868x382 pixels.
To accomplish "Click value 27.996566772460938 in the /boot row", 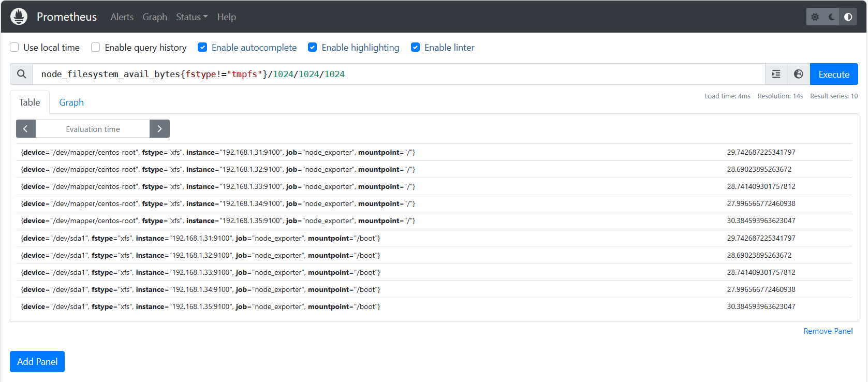I will (x=761, y=289).
